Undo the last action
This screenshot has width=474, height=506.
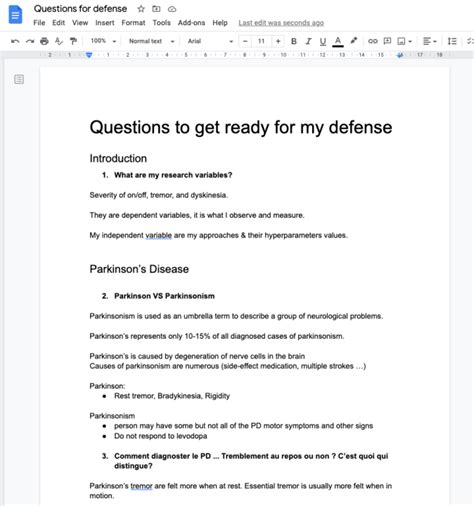click(x=15, y=41)
